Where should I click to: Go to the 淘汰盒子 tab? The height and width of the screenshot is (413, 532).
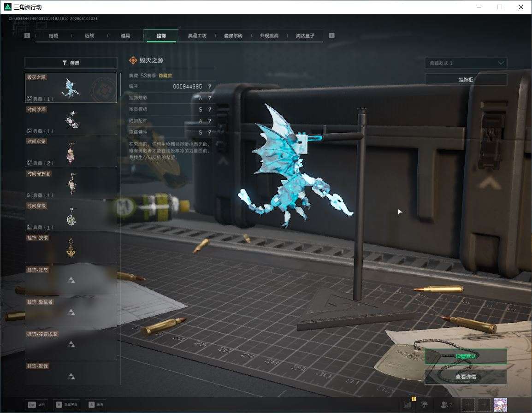(x=305, y=35)
